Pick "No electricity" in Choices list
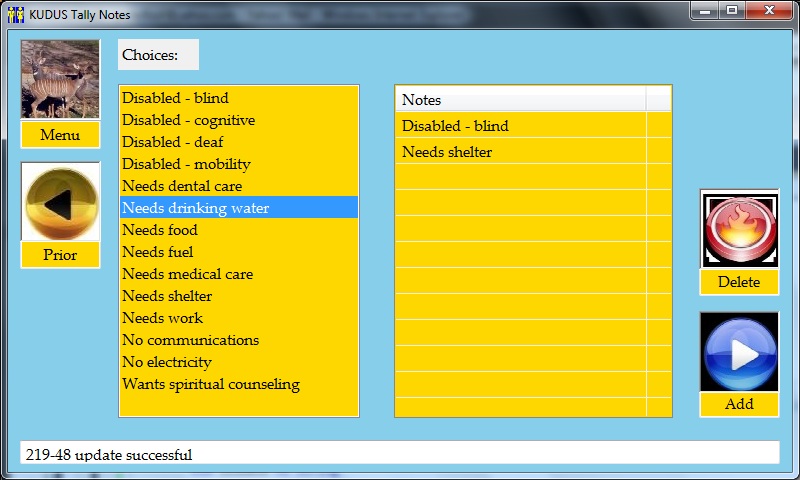Screen dimensions: 800x480 click(x=167, y=362)
